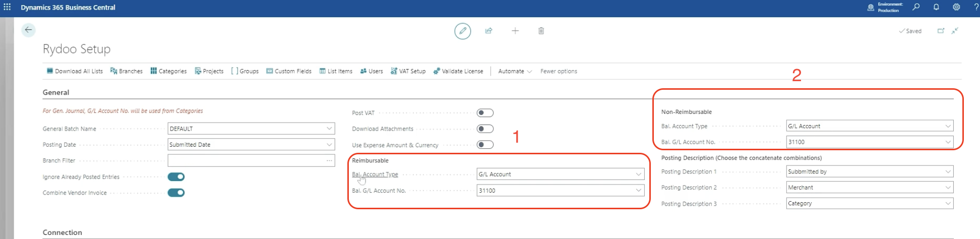Collapse the page with shrink icon
This screenshot has width=980, height=239.
click(x=954, y=31)
